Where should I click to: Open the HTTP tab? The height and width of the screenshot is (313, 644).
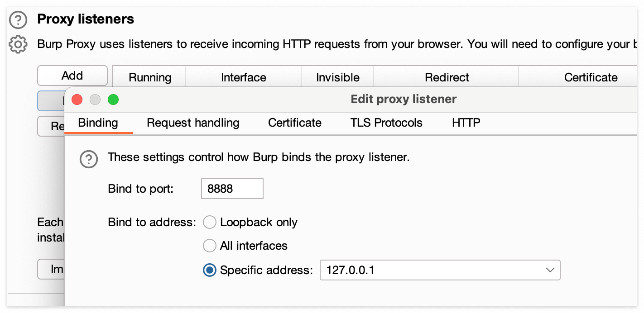point(466,123)
